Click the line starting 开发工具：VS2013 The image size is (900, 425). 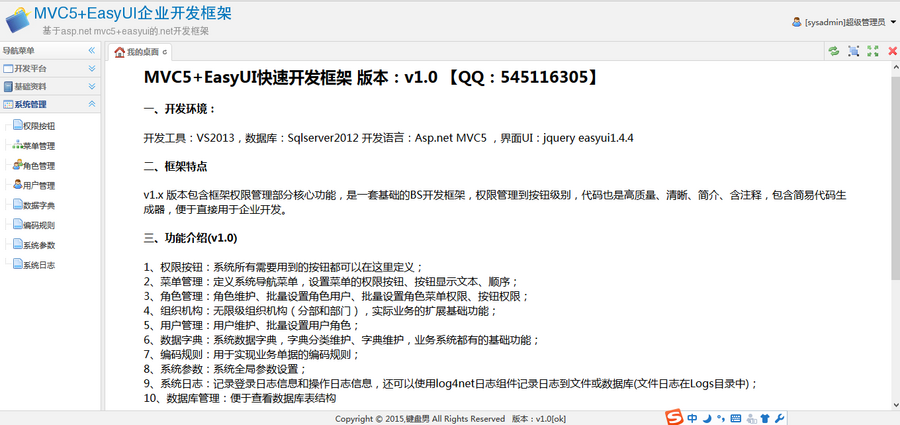(389, 138)
